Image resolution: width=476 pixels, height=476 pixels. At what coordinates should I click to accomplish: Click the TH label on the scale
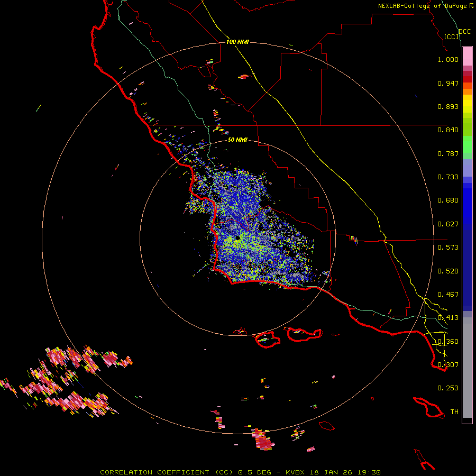tap(454, 412)
